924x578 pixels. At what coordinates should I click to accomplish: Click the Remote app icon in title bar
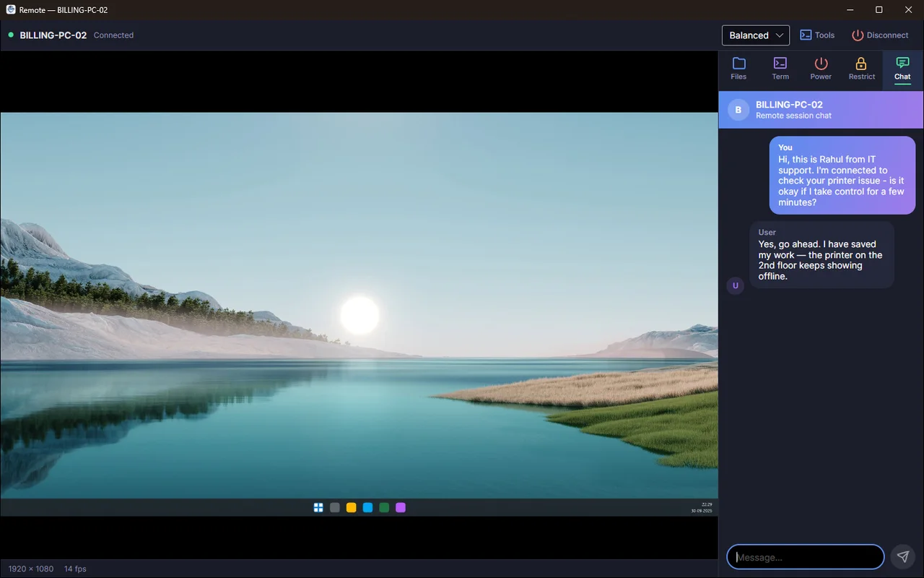click(11, 10)
